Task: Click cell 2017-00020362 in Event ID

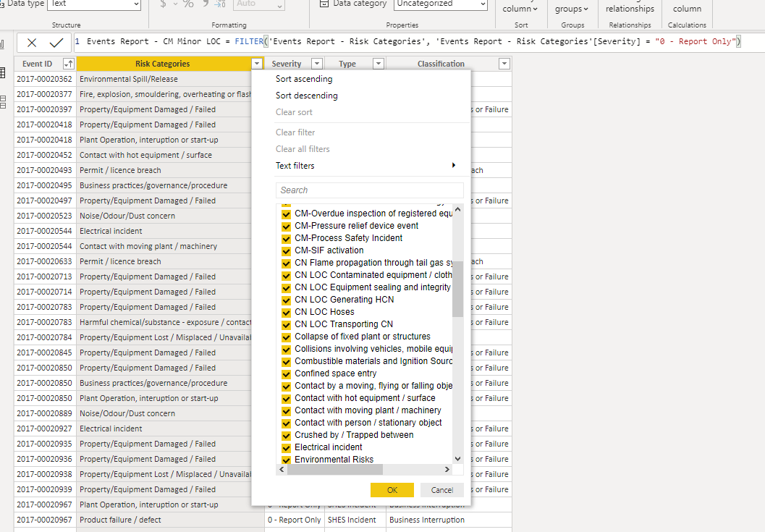Action: coord(45,79)
